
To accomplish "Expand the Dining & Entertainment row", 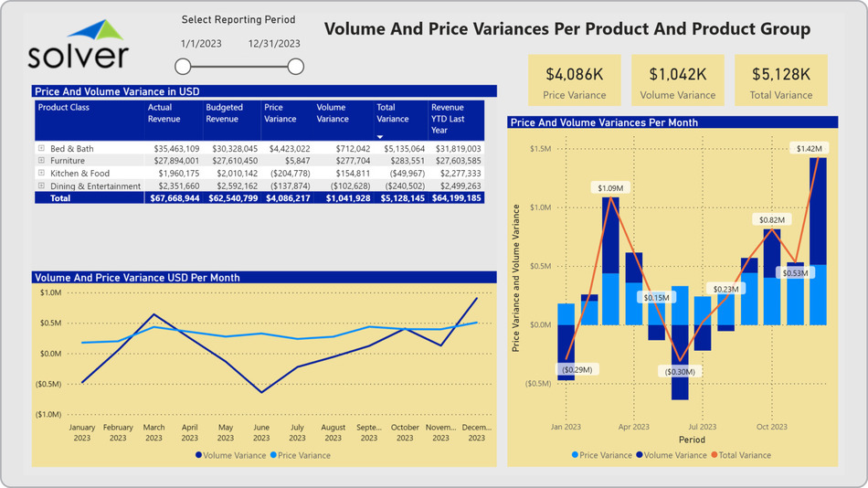I will (41, 186).
